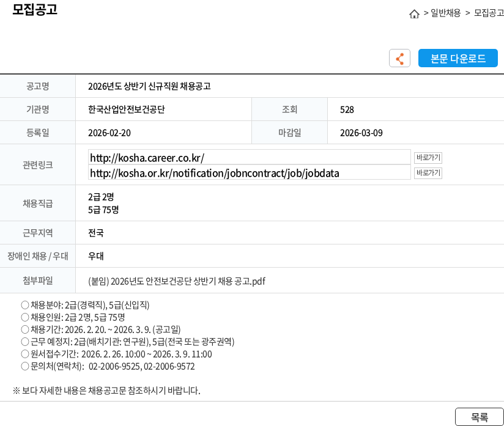
Task: Return to list with 목록 button
Action: [480, 417]
